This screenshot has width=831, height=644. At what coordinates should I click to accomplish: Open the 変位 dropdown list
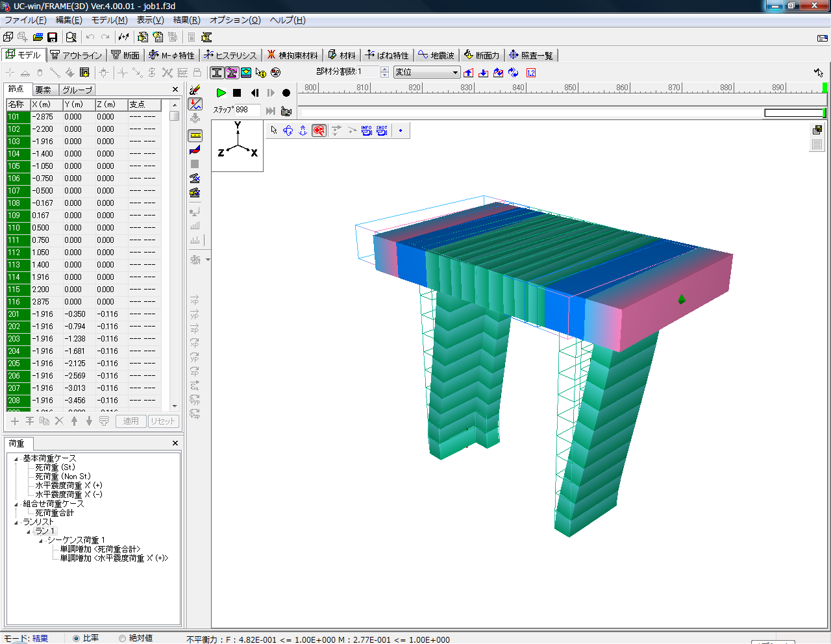455,73
